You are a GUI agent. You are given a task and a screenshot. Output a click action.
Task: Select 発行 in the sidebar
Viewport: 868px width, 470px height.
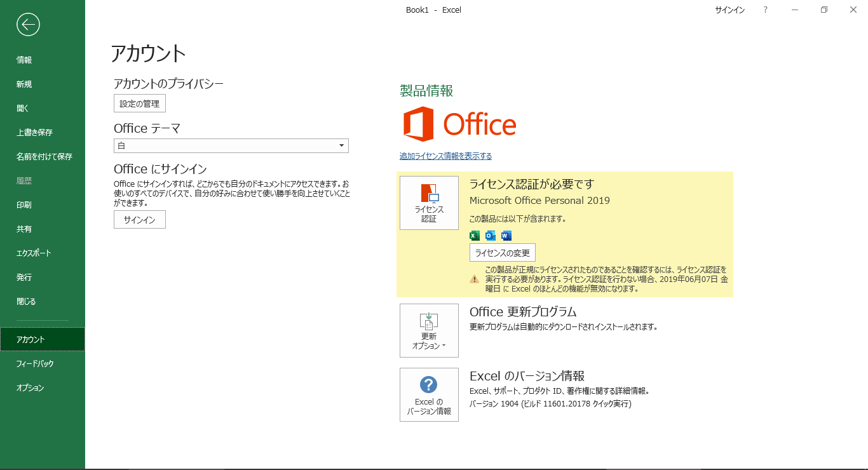43,277
